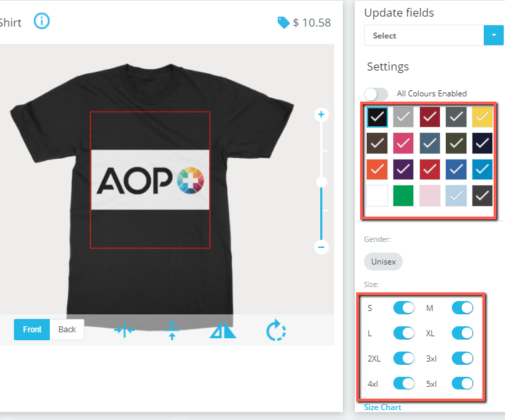
Task: Toggle the yellow colour swatch
Action: pyautogui.click(x=482, y=116)
